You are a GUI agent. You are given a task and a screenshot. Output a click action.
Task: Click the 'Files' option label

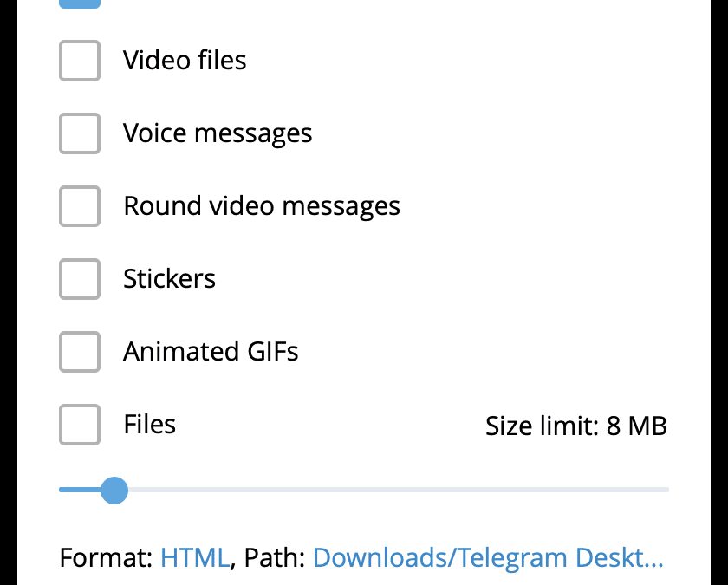click(150, 425)
